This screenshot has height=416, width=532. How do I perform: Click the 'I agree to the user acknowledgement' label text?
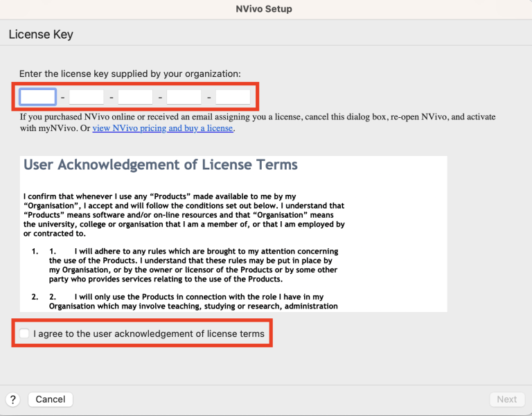pos(149,333)
